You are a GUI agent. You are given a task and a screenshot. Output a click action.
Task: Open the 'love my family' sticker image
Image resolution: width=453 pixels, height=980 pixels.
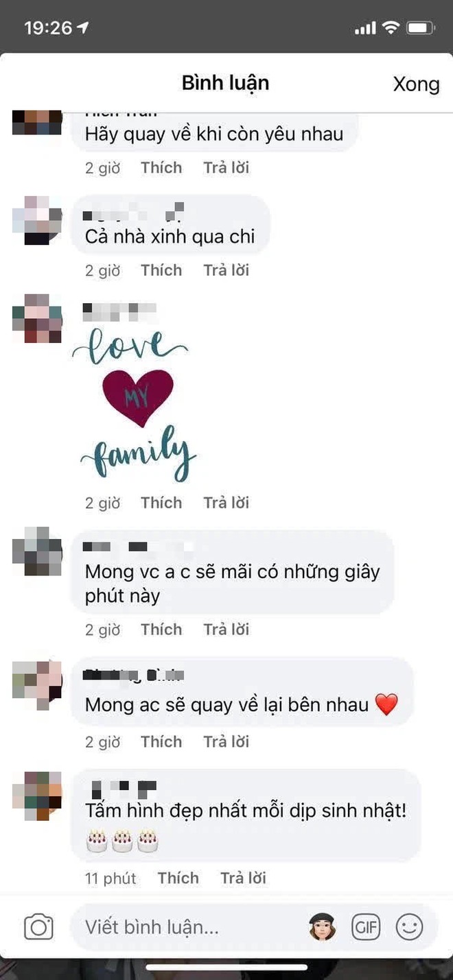135,405
